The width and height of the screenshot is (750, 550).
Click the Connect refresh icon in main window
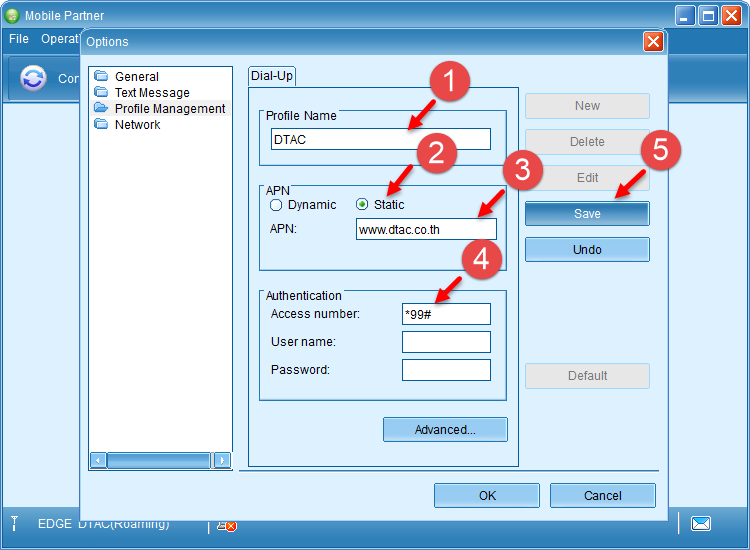click(33, 78)
